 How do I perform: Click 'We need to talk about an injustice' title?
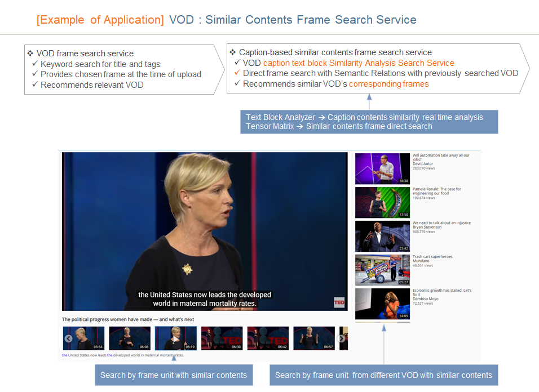(x=441, y=223)
